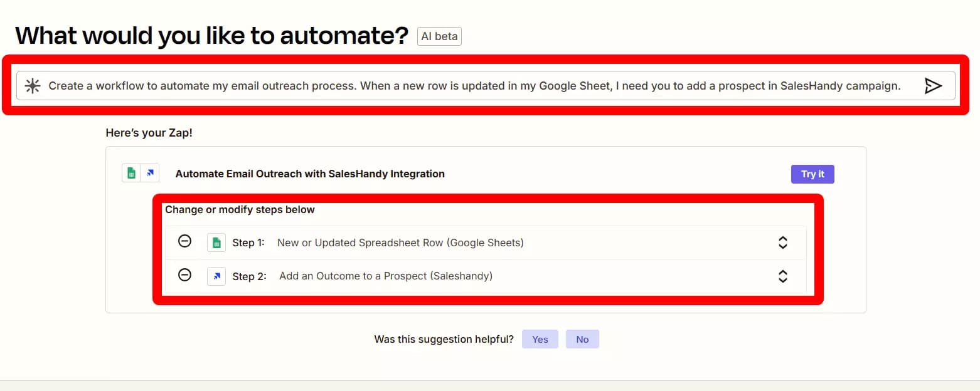Select 'New or Updated Spreadsheet Row (Google Sheets)' text
This screenshot has height=391, width=980.
pyautogui.click(x=400, y=242)
